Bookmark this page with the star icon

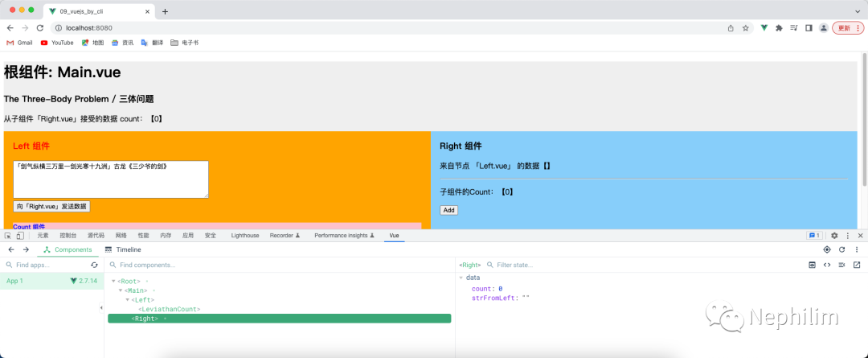pyautogui.click(x=745, y=27)
